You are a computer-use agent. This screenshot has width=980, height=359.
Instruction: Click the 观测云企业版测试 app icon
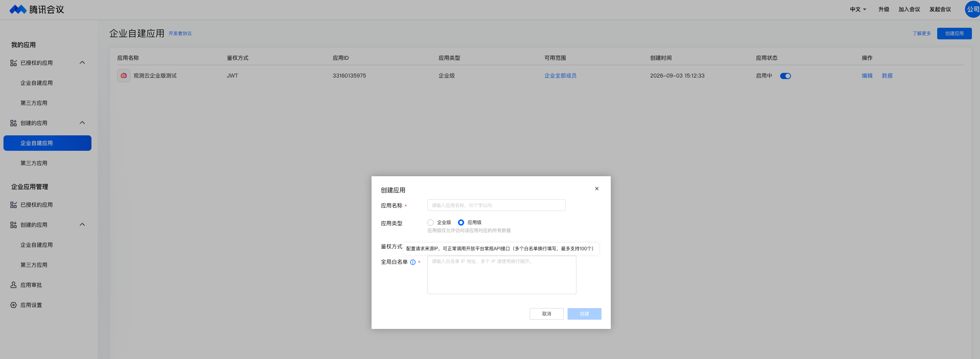click(x=124, y=76)
